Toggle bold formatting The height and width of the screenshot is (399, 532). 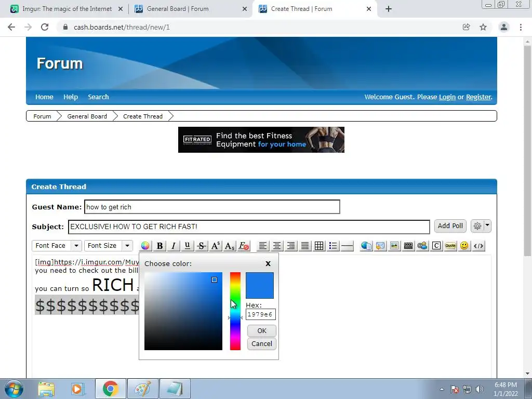159,246
